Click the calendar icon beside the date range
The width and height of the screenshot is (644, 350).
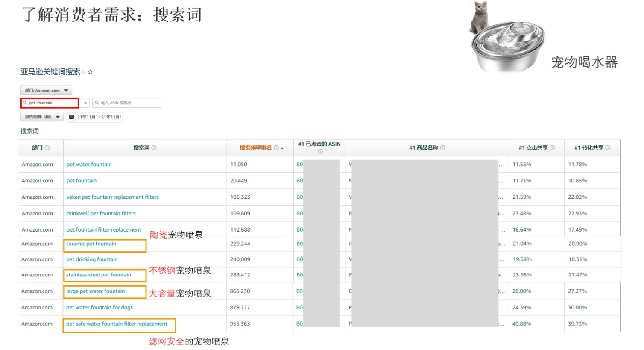point(71,116)
